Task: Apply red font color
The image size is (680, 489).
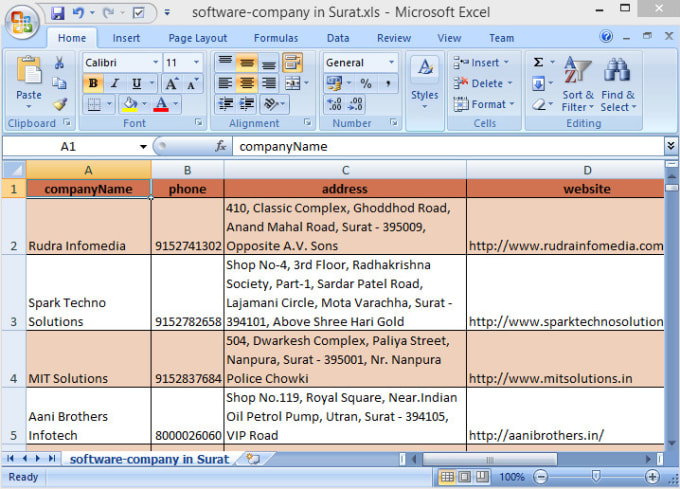Action: tap(161, 104)
